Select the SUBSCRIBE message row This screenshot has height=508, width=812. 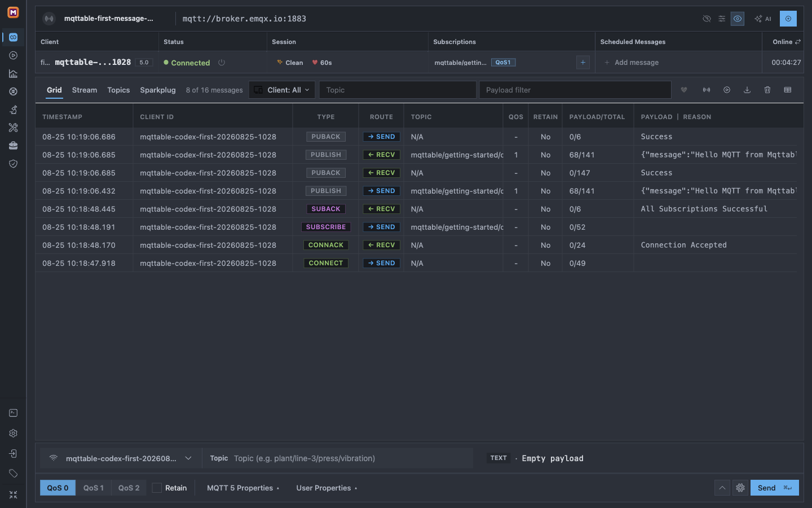pyautogui.click(x=416, y=227)
